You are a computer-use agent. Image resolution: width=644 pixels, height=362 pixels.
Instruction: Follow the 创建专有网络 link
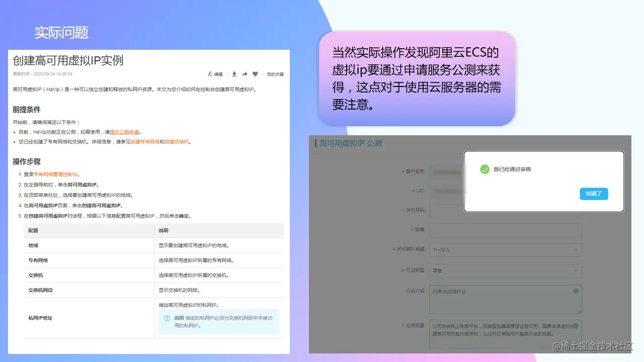(x=145, y=142)
